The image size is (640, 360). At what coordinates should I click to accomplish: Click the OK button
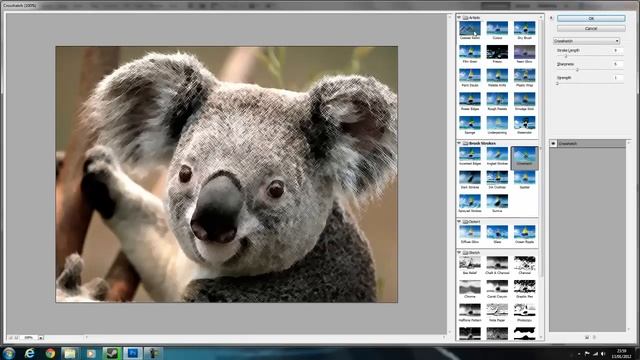pos(591,18)
